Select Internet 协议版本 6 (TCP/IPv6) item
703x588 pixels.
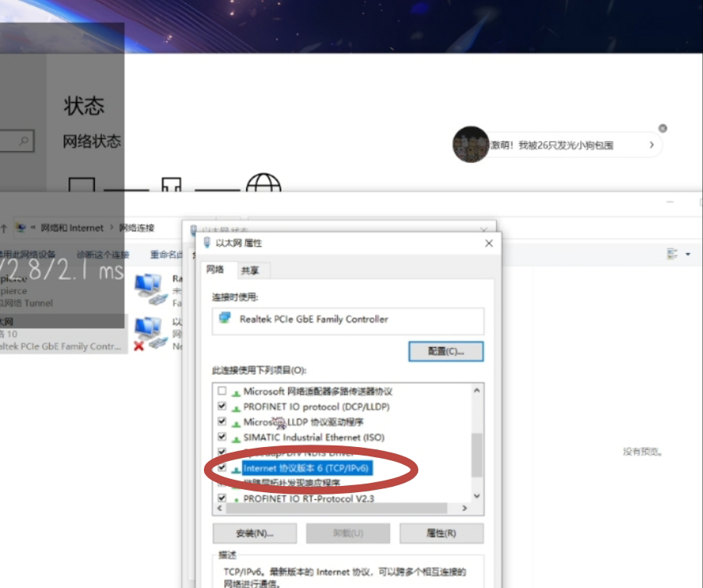[x=306, y=468]
